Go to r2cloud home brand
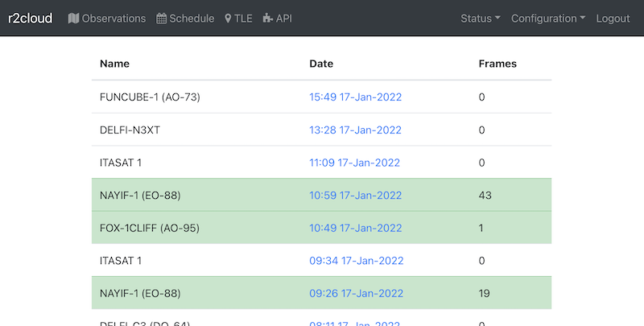Viewport: 644px width, 326px height. (31, 19)
